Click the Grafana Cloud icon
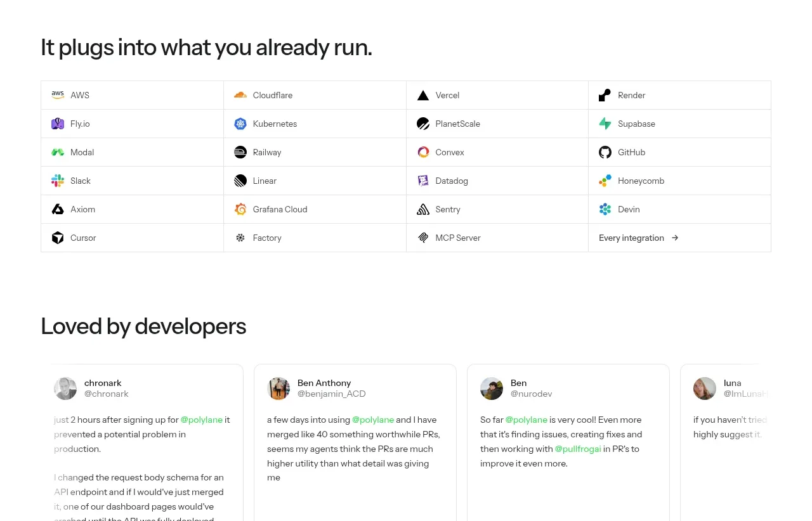 pos(240,209)
